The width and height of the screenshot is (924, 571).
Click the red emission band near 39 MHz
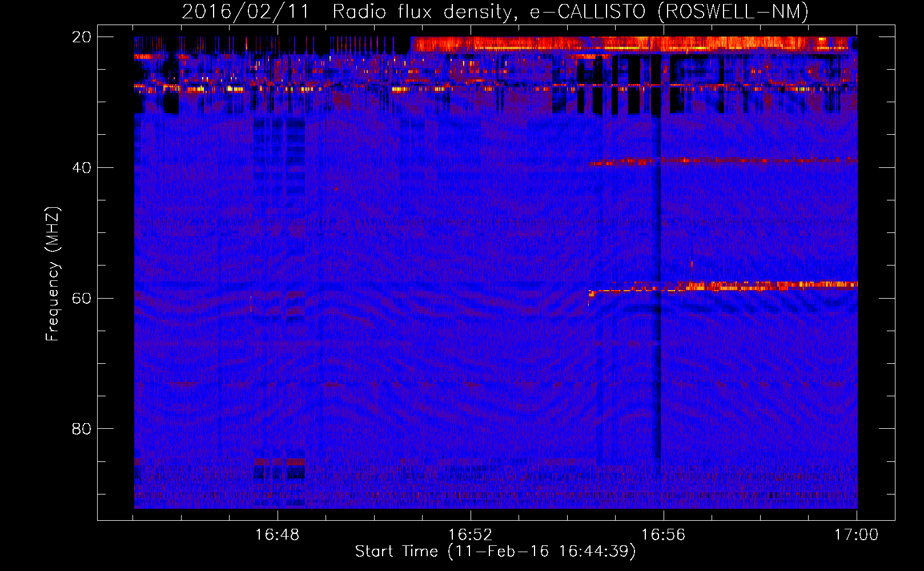723,162
